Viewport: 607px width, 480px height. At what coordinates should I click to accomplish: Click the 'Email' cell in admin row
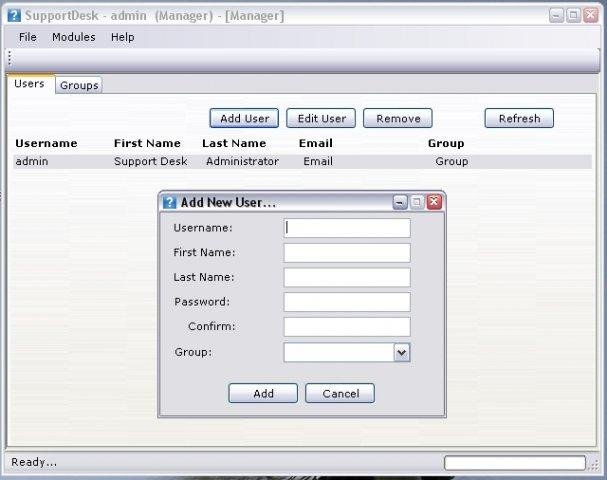[318, 161]
